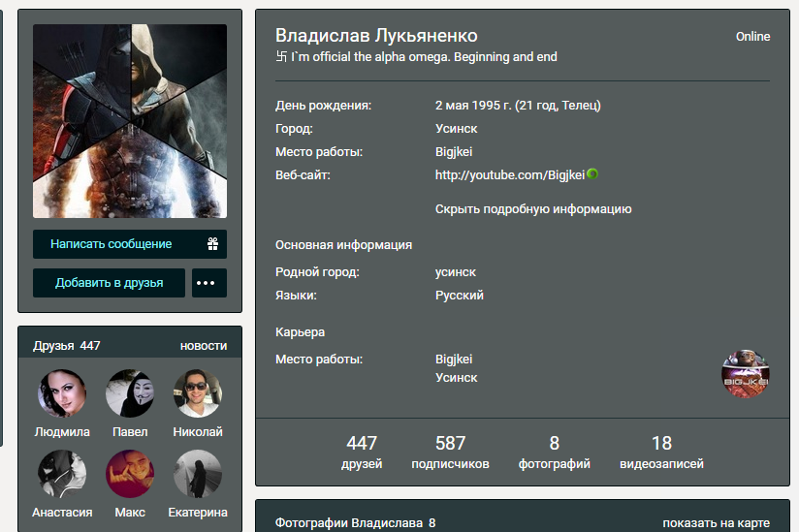Image resolution: width=799 pixels, height=532 pixels.
Task: Click the profile name Владислав Лукьяненко
Action: (x=376, y=36)
